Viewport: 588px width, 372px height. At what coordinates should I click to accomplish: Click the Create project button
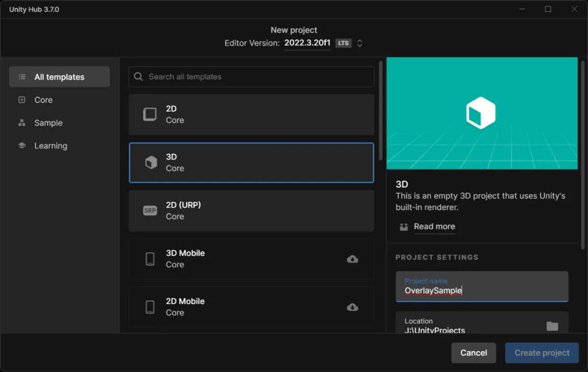click(541, 353)
